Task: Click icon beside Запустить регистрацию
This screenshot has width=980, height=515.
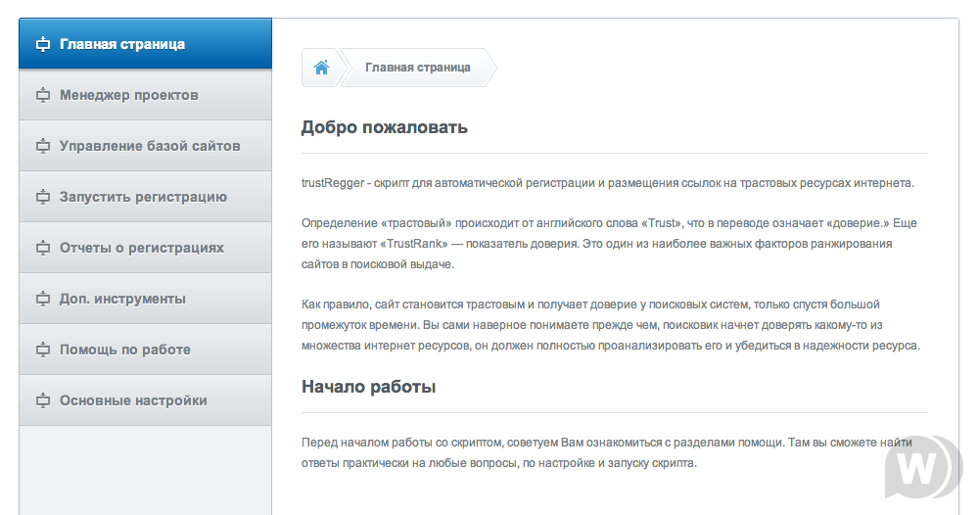Action: click(42, 198)
